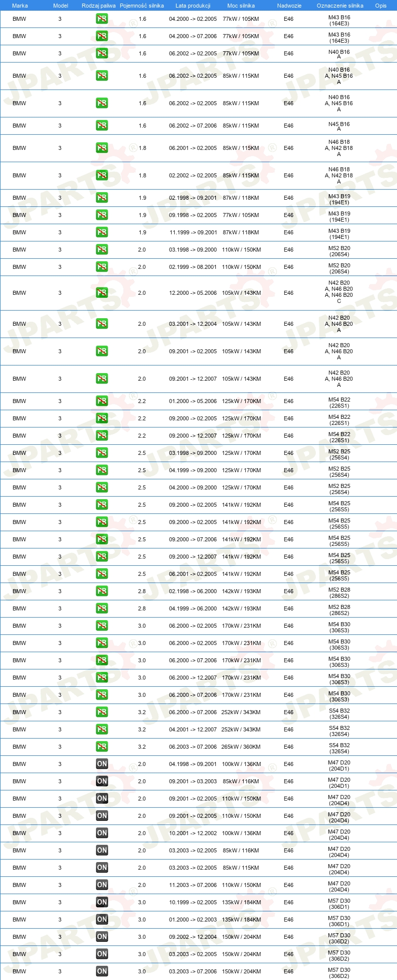Screen dimensions: 397x980
Task: Select the PB icon in the 04.1999 -> 06.2000 row
Action: [102, 609]
